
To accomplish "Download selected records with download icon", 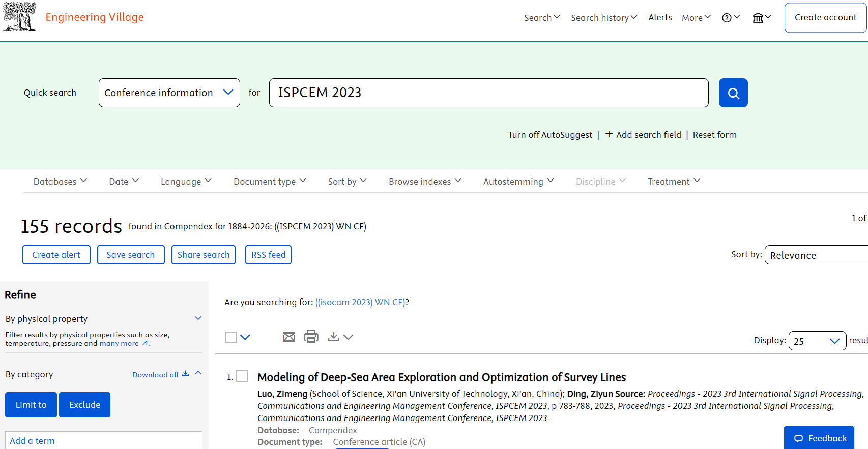I will (x=334, y=337).
